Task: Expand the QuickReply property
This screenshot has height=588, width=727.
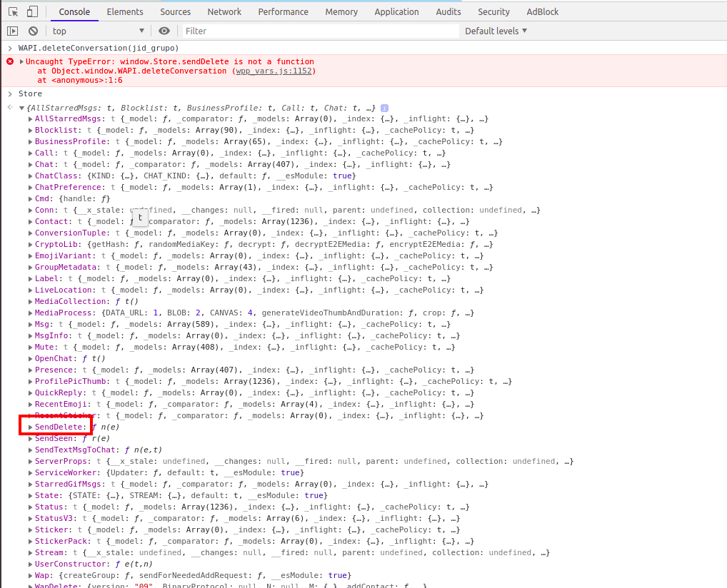Action: [31, 393]
